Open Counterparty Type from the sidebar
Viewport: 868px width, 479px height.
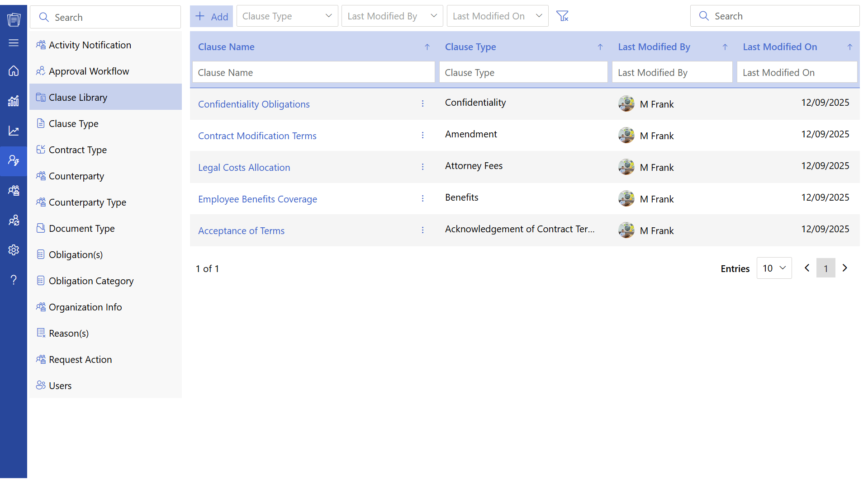pos(88,202)
